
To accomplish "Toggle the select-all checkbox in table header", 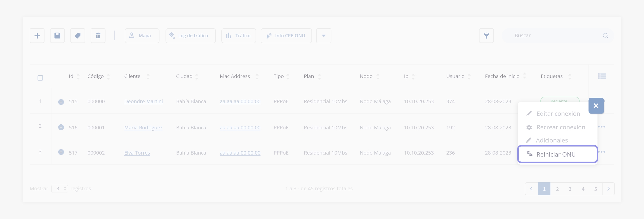I will 40,78.
